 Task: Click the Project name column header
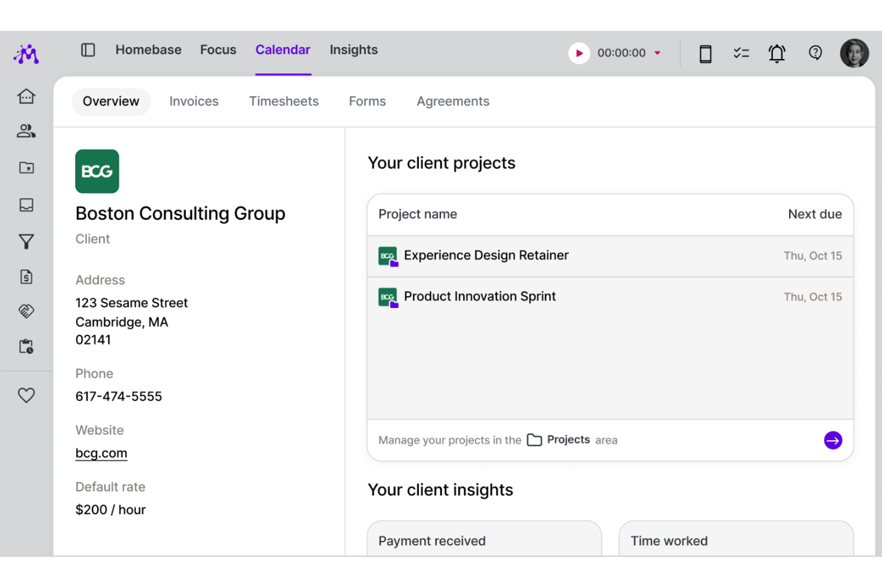418,214
